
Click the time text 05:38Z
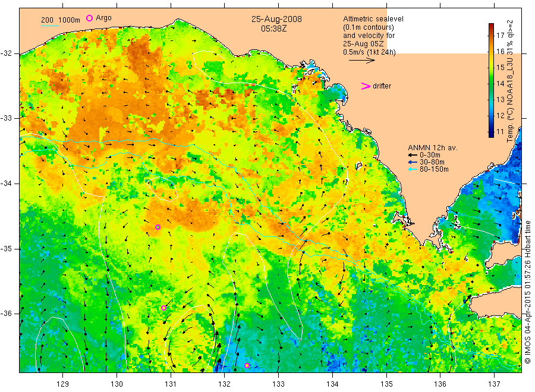pyautogui.click(x=273, y=29)
